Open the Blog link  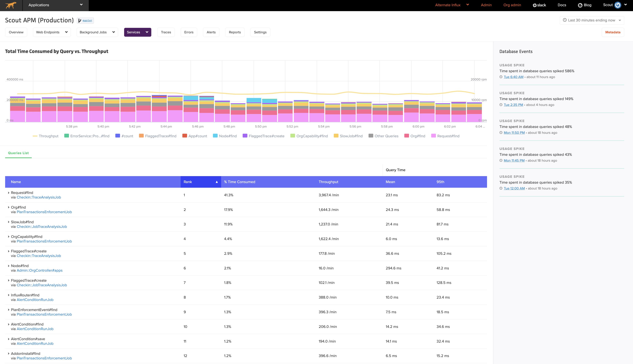tap(584, 5)
